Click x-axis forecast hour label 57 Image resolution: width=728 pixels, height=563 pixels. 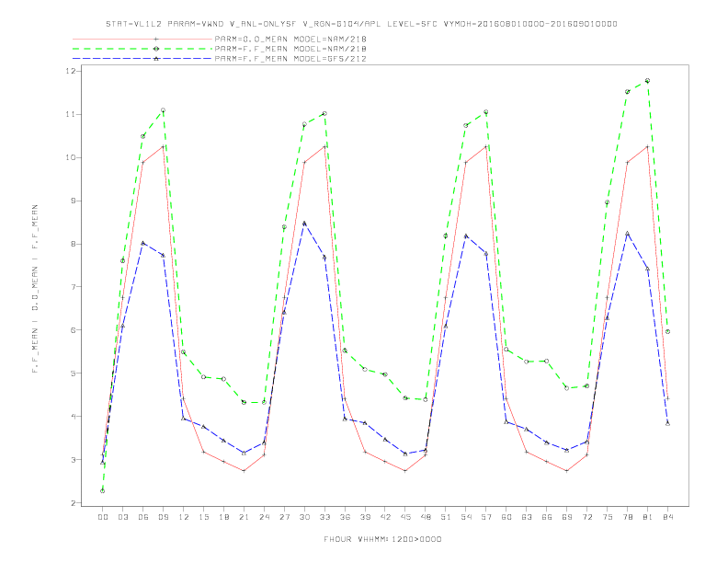point(486,517)
